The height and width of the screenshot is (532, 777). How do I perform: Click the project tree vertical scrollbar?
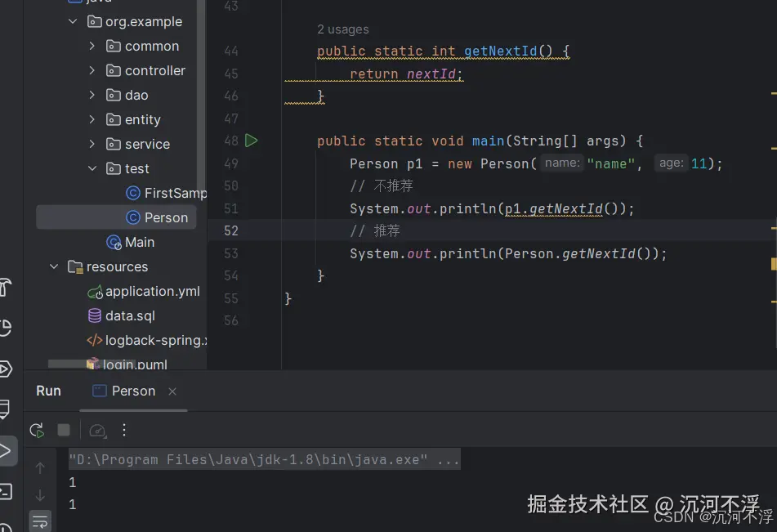tap(202, 82)
